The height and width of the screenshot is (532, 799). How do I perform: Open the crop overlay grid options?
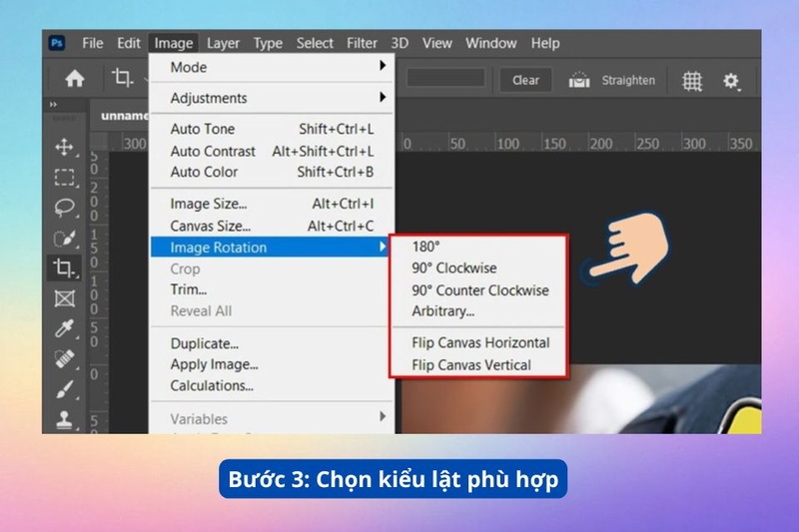[692, 81]
